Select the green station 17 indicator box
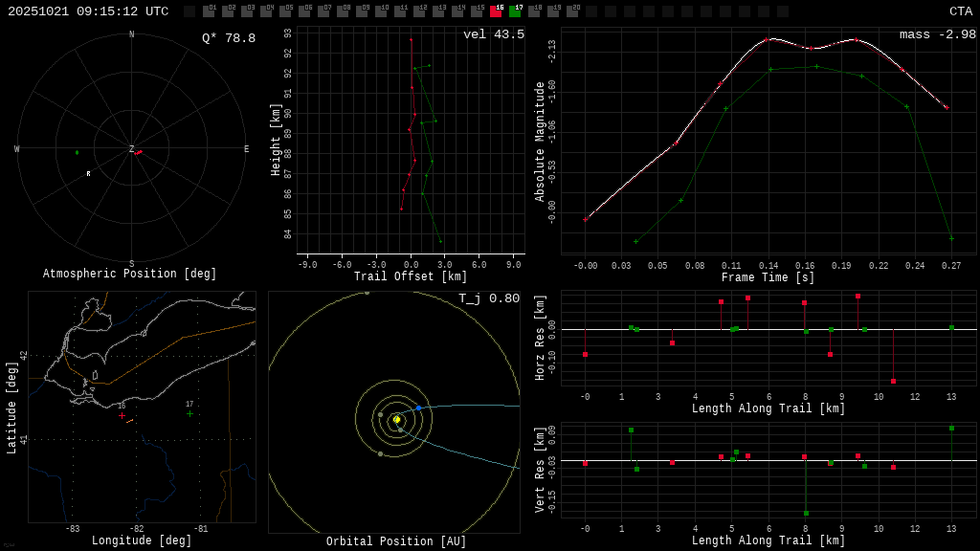The height and width of the screenshot is (551, 980). [x=515, y=11]
